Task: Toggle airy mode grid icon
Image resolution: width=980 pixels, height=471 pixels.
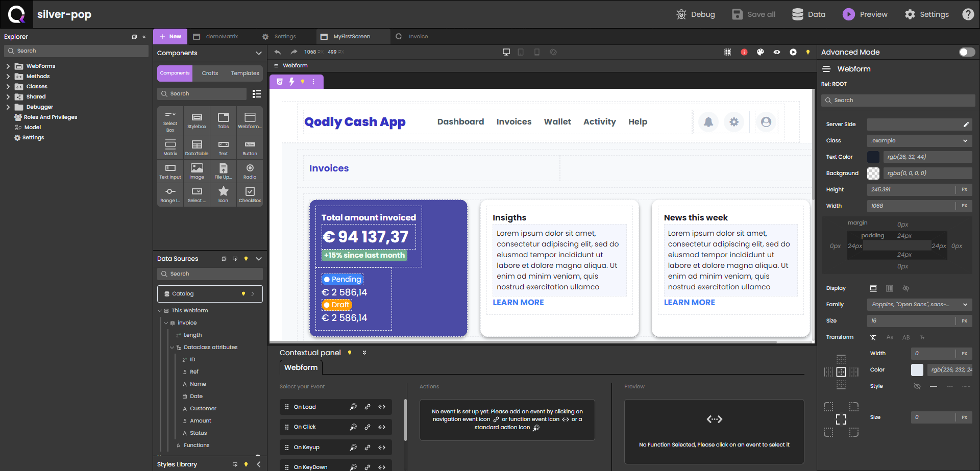Action: click(x=728, y=52)
